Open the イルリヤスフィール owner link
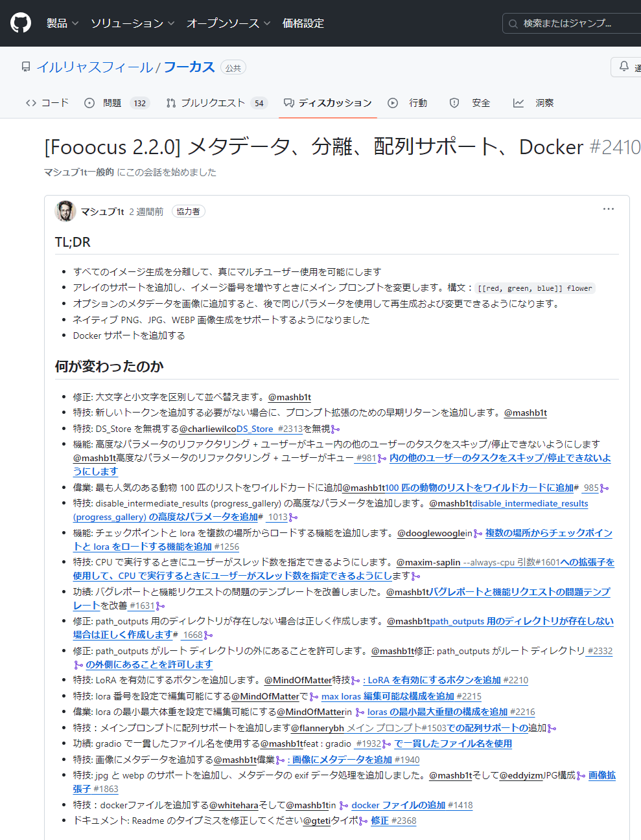The image size is (641, 840). click(x=95, y=67)
